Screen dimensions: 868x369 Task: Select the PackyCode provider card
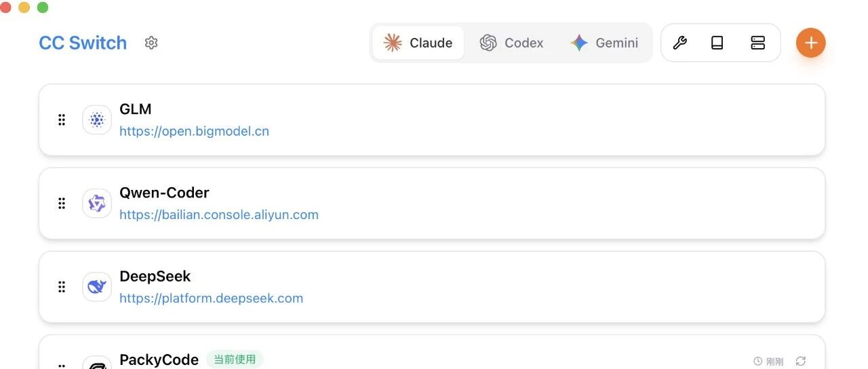432,353
